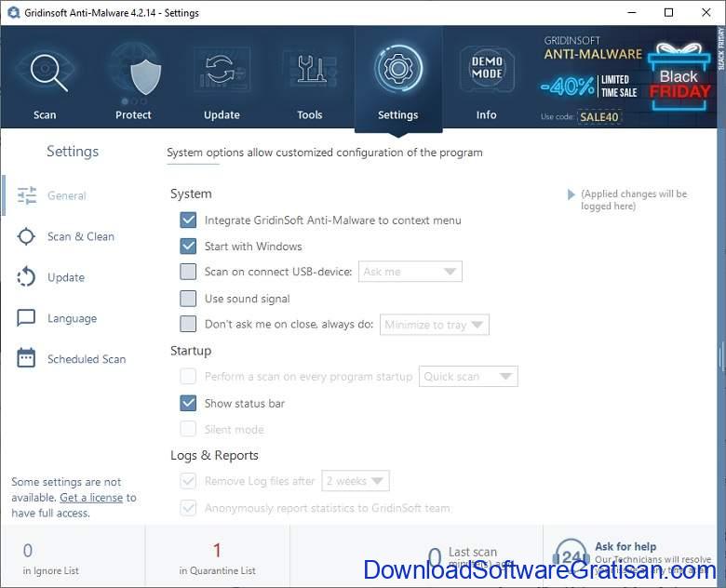Open the Quick scan type dropdown
Screen dimensions: 726x588
pos(468,377)
